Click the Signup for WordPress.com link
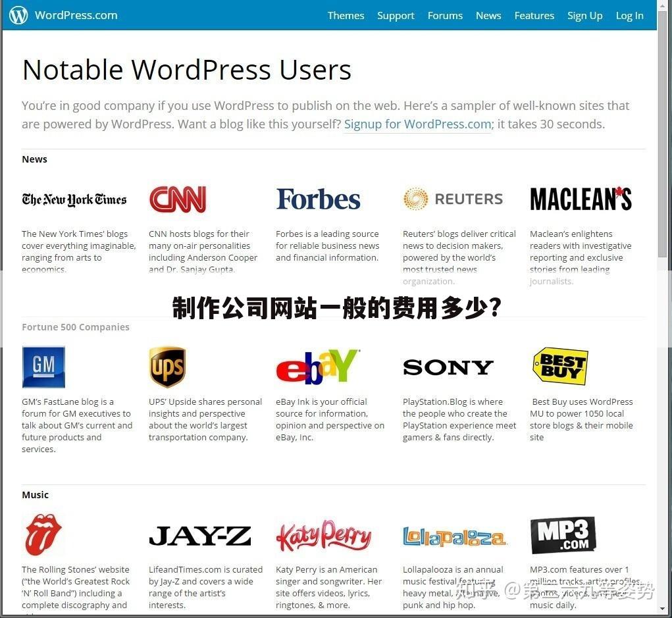 click(x=417, y=124)
